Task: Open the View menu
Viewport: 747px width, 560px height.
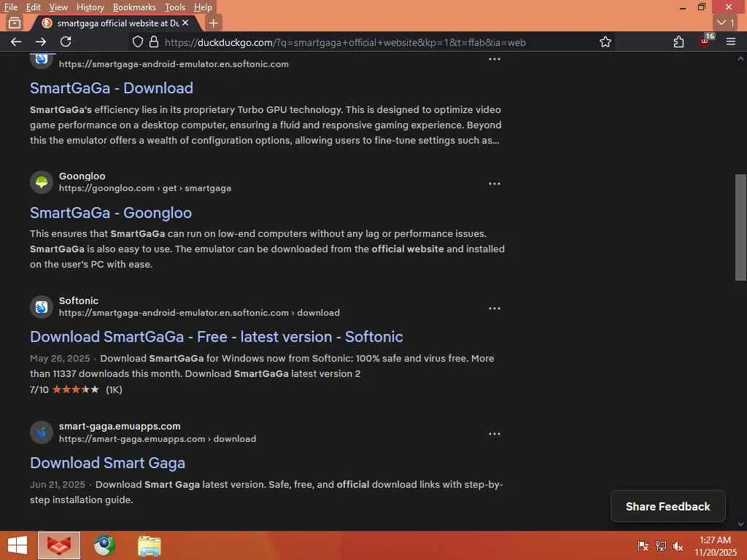Action: 58,7
